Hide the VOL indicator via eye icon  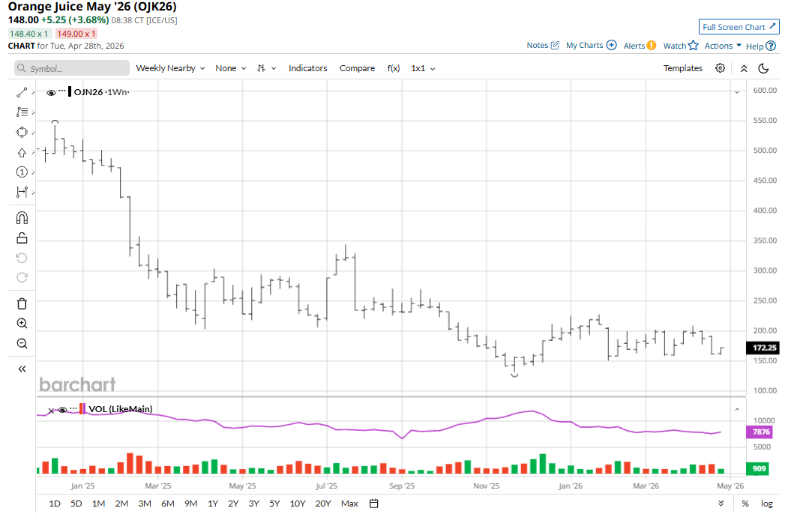coord(62,410)
